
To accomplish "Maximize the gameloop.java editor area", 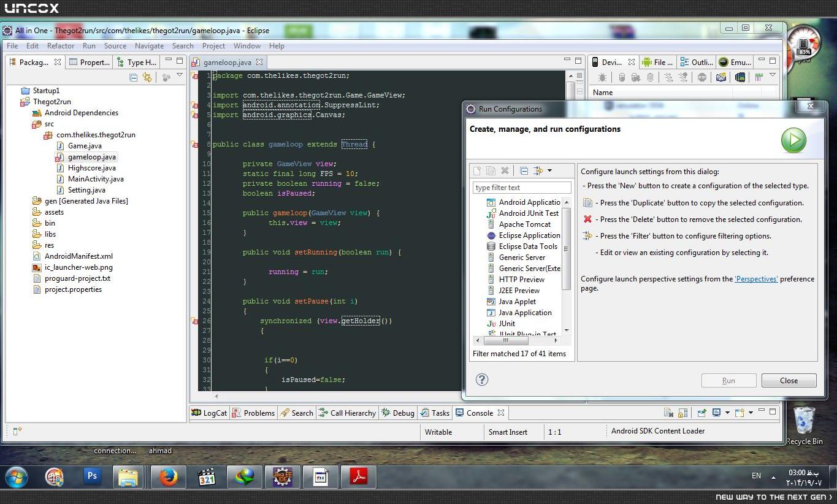I will point(578,60).
